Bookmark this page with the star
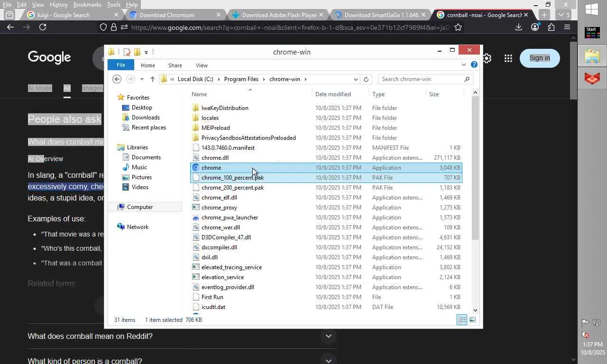The image size is (607, 364). point(458,27)
